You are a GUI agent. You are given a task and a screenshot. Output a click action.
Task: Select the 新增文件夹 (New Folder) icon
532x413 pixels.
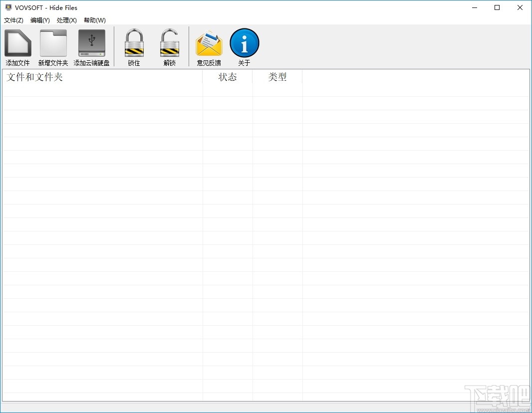[53, 46]
